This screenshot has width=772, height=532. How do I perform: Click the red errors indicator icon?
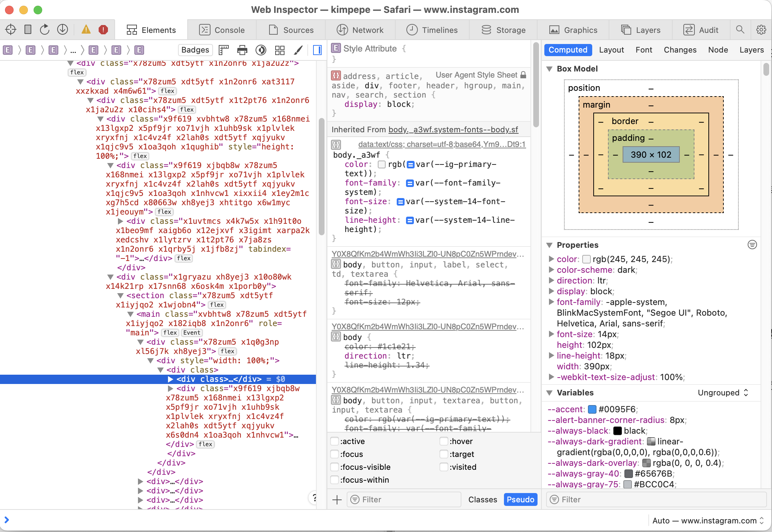tap(103, 30)
